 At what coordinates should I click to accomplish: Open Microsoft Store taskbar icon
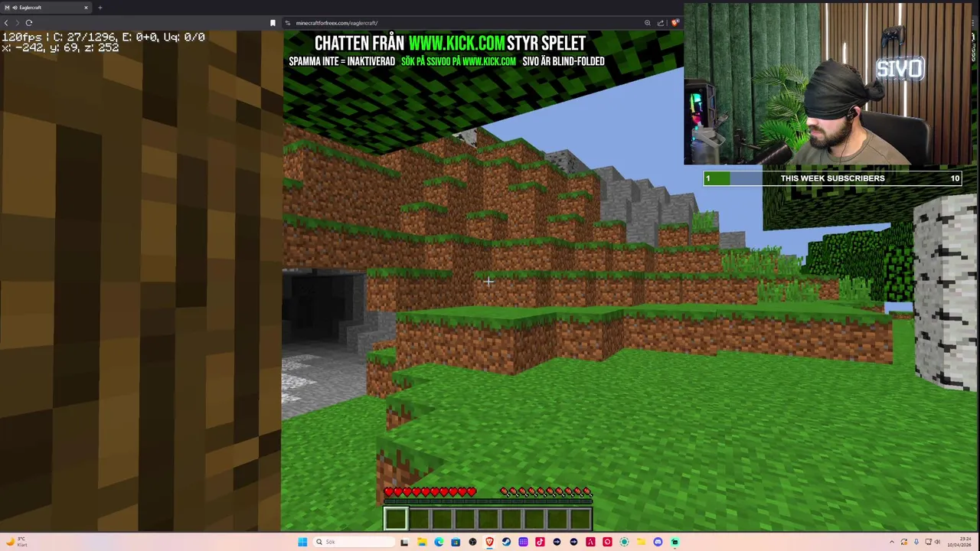tap(456, 542)
